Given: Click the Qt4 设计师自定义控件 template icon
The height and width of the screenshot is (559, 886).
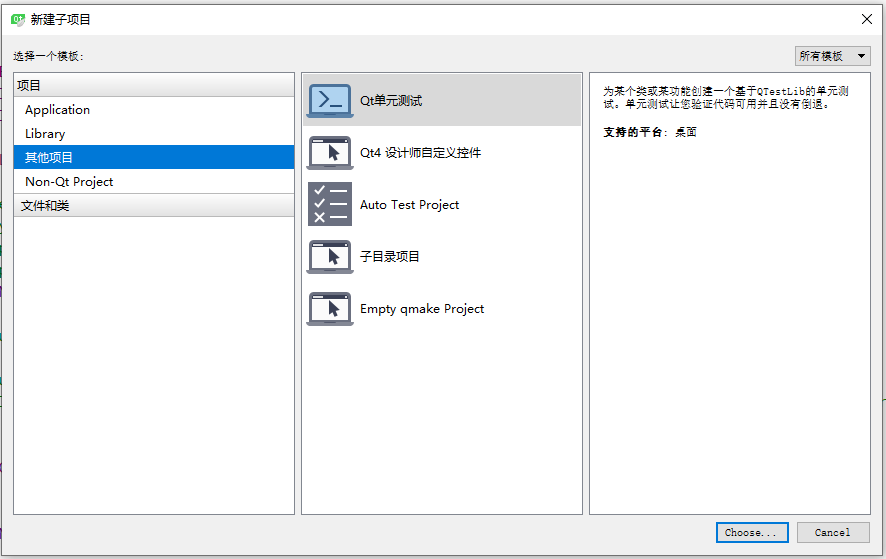Looking at the screenshot, I should point(330,153).
